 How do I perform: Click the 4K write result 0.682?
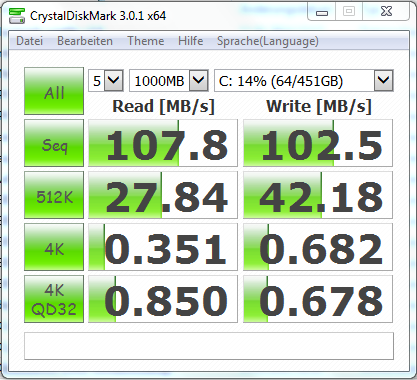(x=318, y=247)
